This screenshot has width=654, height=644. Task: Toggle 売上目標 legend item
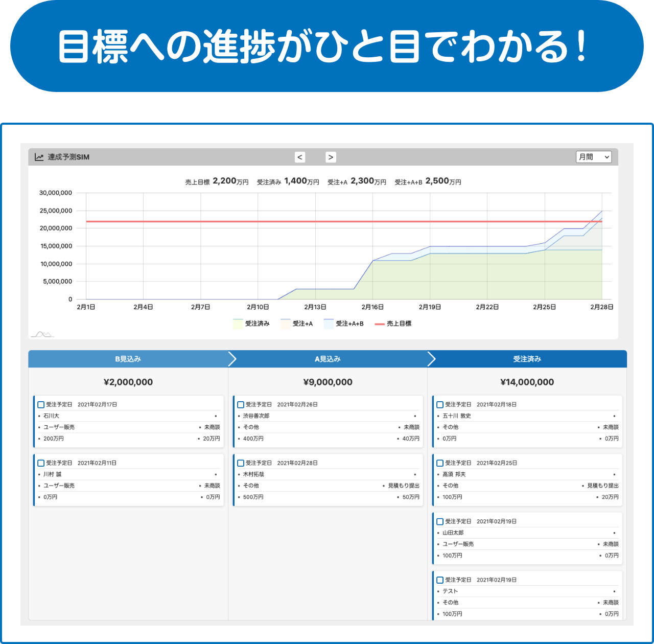[393, 324]
